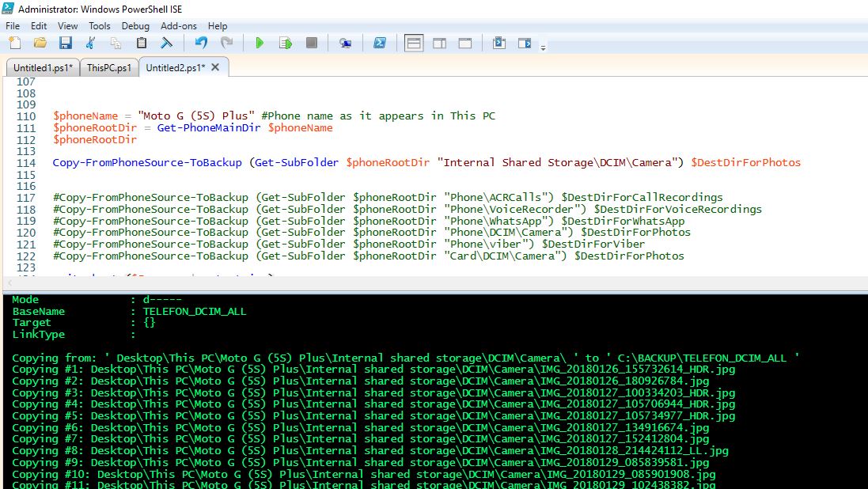The height and width of the screenshot is (489, 868).
Task: Paste using the clipboard icon
Action: [x=141, y=43]
